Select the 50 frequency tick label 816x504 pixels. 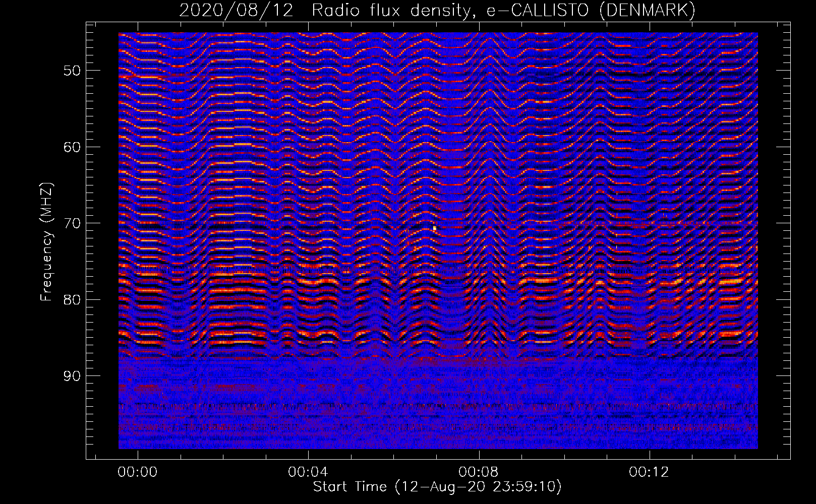point(72,71)
